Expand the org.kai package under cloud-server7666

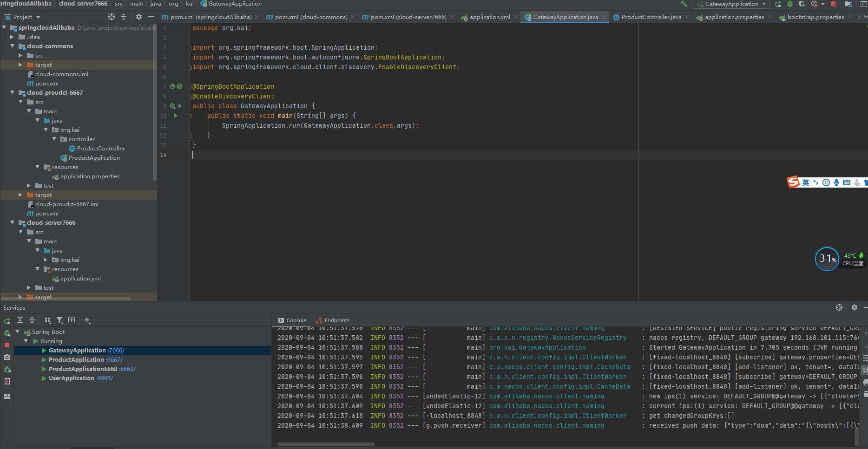46,260
